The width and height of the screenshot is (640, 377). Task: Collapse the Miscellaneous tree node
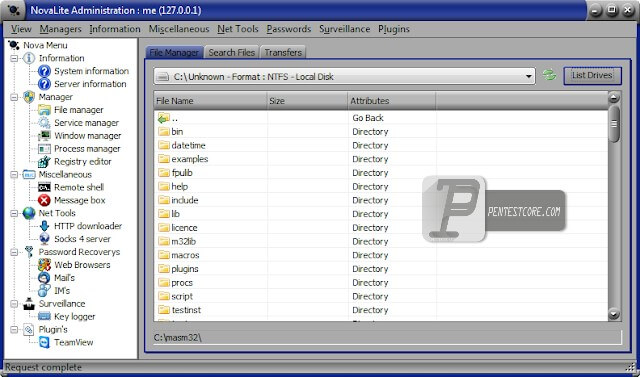pos(14,175)
